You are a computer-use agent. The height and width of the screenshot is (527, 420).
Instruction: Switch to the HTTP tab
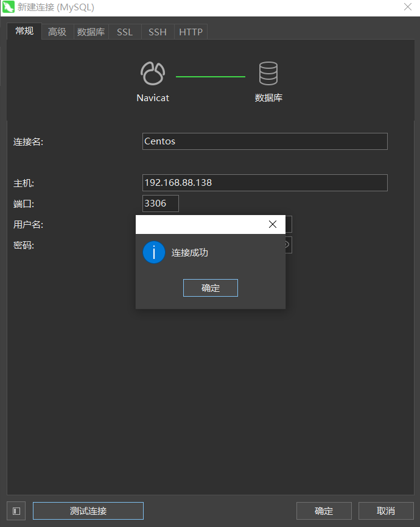click(191, 32)
